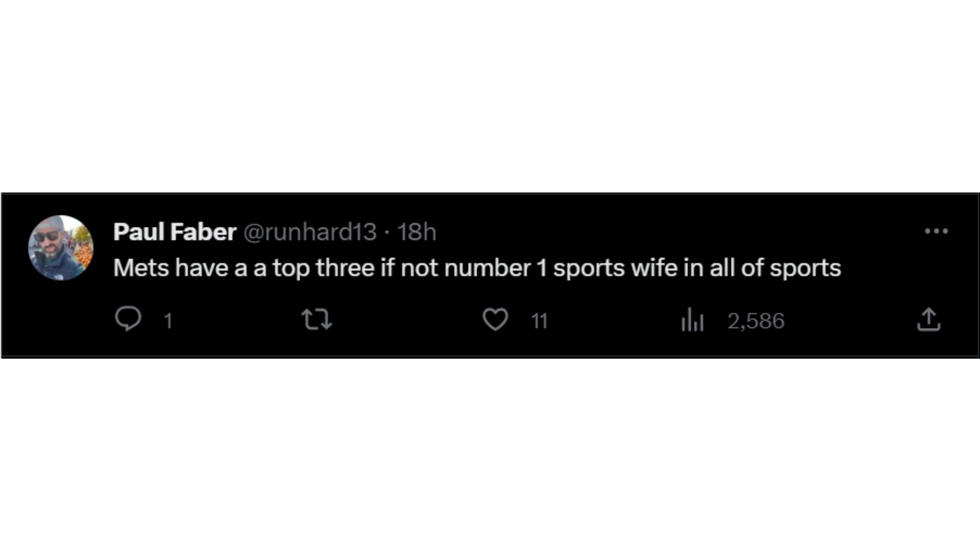
Task: Open Paul Faber's profile picture
Action: pyautogui.click(x=61, y=248)
